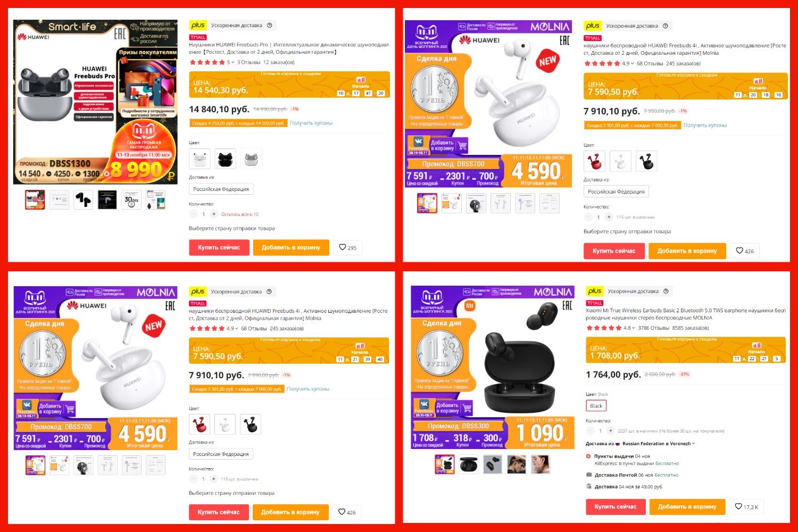
Task: Get coupons next to 4 250,00 руб. discount
Action: pos(311,123)
